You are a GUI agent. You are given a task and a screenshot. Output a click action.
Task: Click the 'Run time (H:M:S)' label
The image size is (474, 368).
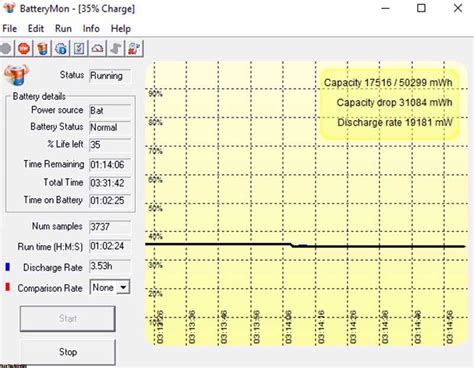[x=50, y=247]
